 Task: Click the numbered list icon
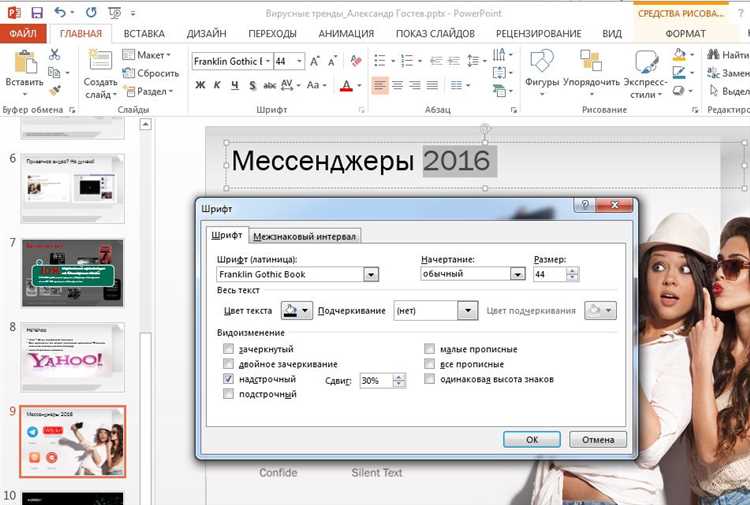coord(407,61)
